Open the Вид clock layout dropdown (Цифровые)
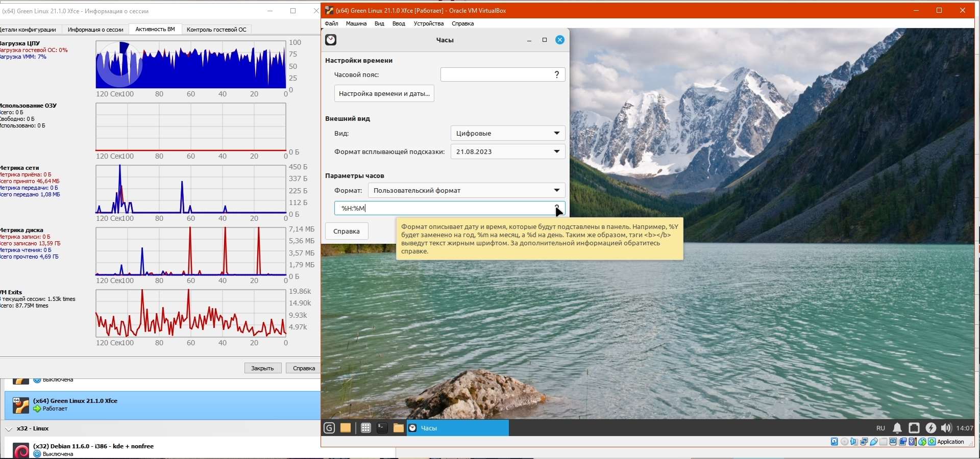The image size is (980, 459). click(x=508, y=133)
